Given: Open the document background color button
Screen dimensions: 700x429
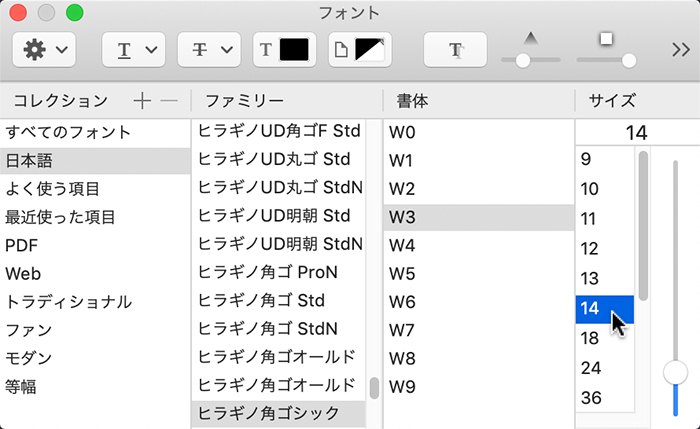Looking at the screenshot, I should (x=360, y=48).
